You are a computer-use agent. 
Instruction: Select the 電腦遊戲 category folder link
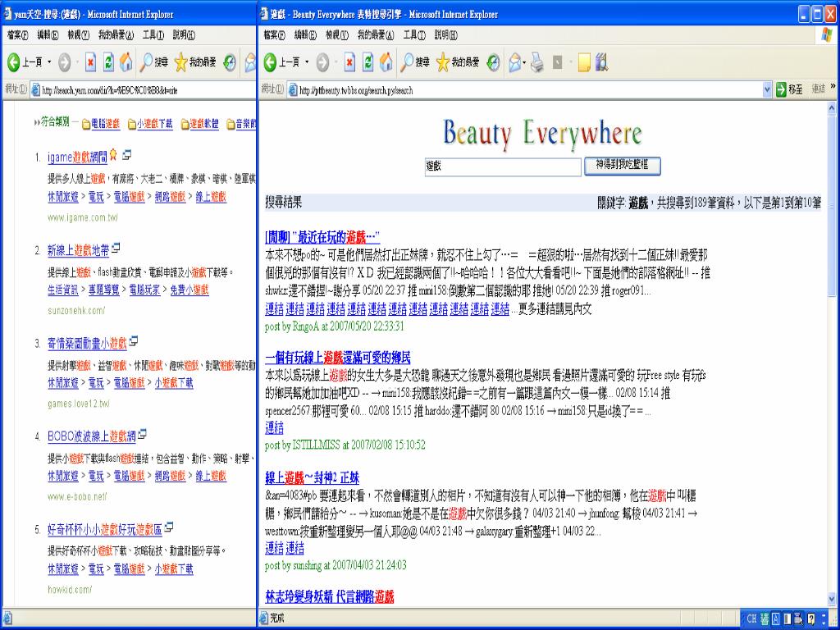point(101,124)
